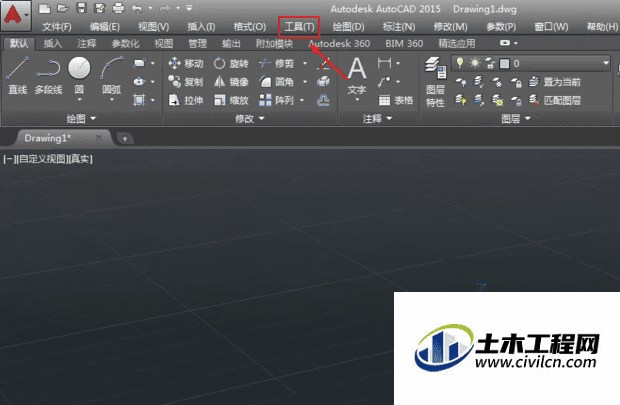Click the 拉伸 stretch tool
The width and height of the screenshot is (620, 405).
[185, 100]
